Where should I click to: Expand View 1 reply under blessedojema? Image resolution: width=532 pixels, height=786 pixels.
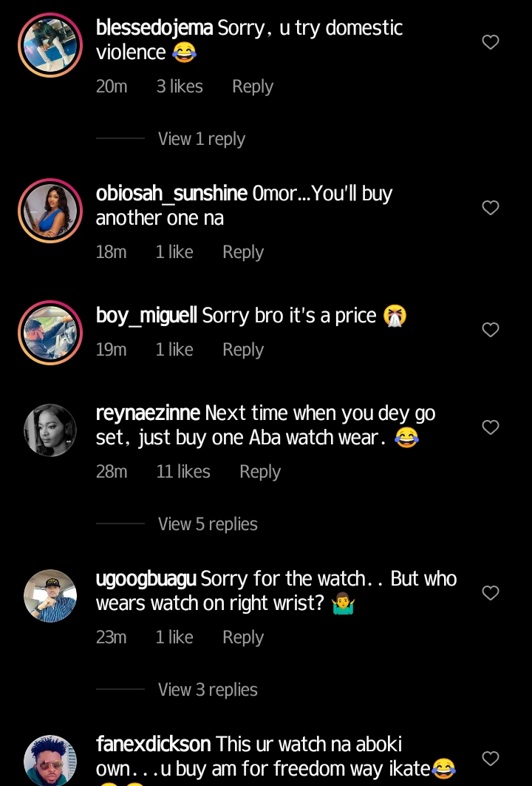pyautogui.click(x=201, y=139)
